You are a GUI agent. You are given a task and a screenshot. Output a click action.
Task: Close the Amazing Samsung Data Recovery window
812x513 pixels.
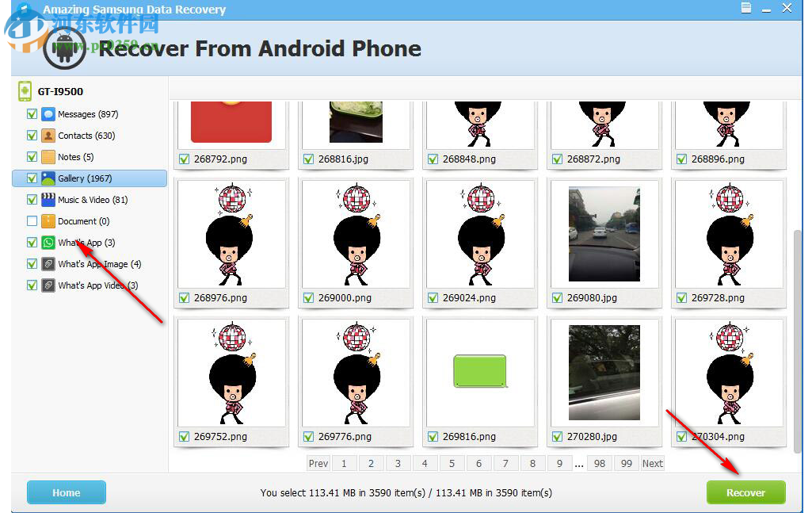[x=787, y=8]
